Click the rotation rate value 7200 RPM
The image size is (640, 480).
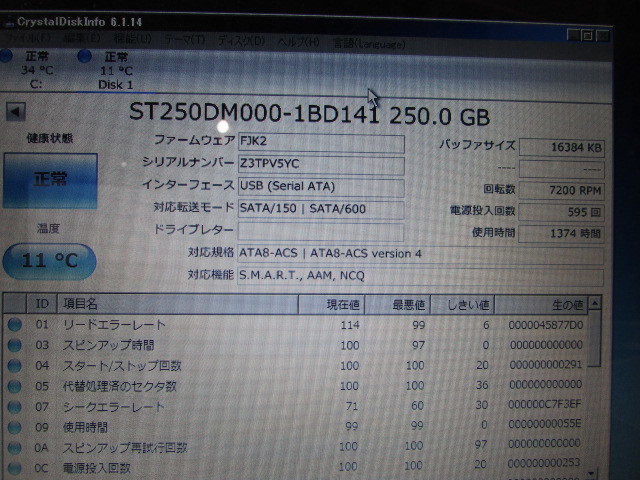(x=561, y=191)
